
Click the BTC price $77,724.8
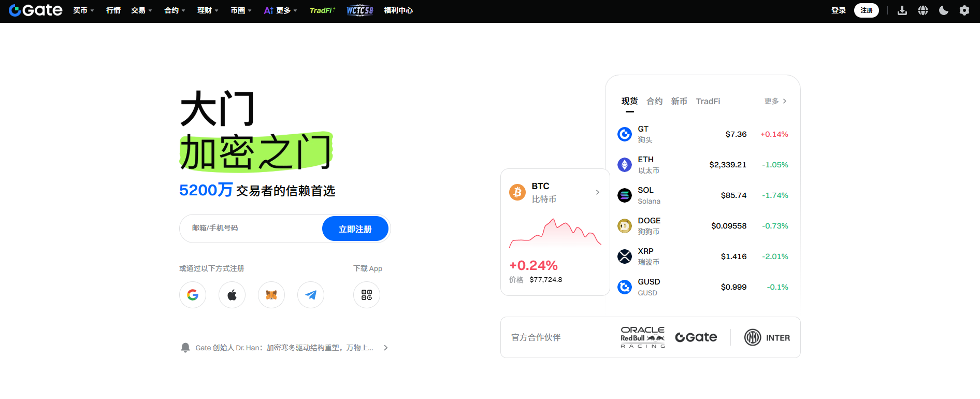click(546, 280)
